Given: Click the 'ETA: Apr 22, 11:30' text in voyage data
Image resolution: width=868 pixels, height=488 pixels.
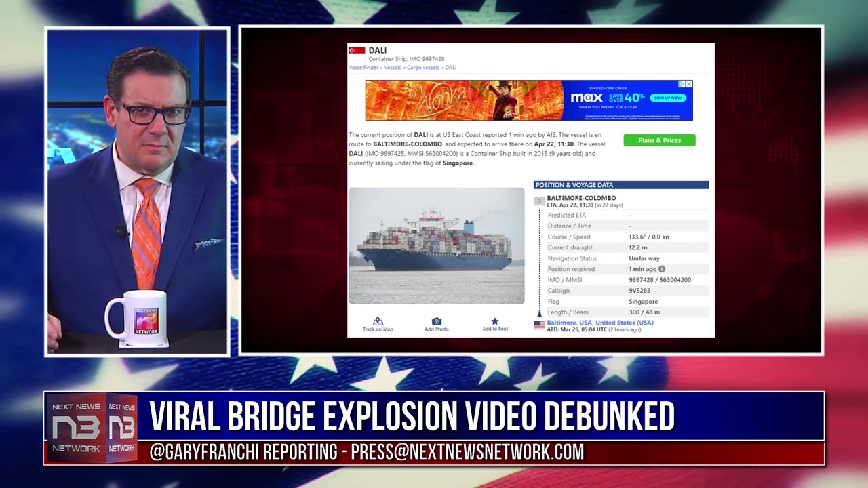Looking at the screenshot, I should tap(570, 205).
